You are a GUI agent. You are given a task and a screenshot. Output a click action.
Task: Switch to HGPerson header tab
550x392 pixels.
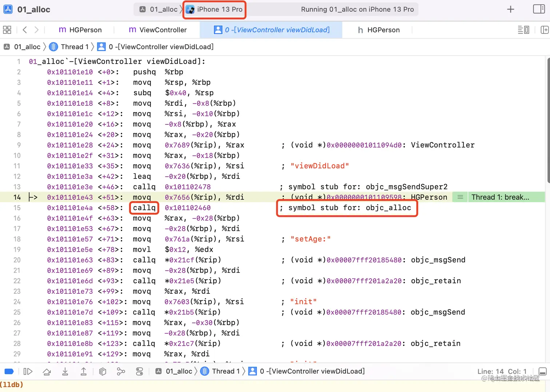(379, 30)
